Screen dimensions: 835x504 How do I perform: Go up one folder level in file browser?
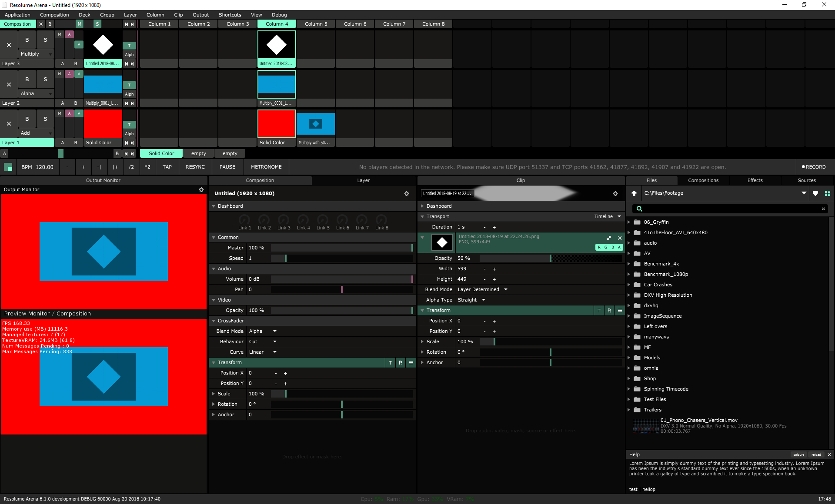[x=634, y=193]
